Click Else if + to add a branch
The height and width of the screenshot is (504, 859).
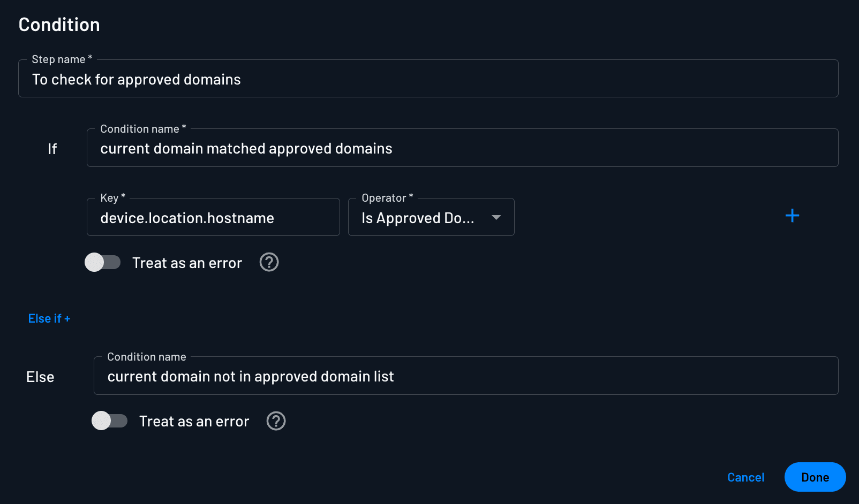49,318
